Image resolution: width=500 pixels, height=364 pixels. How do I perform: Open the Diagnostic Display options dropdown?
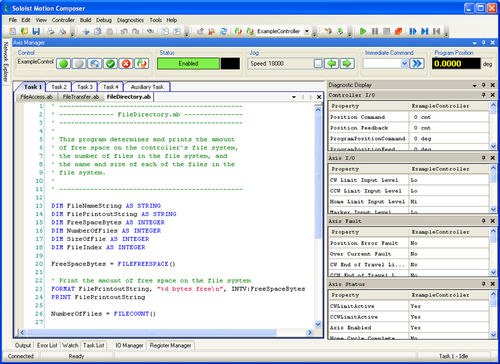[x=474, y=85]
